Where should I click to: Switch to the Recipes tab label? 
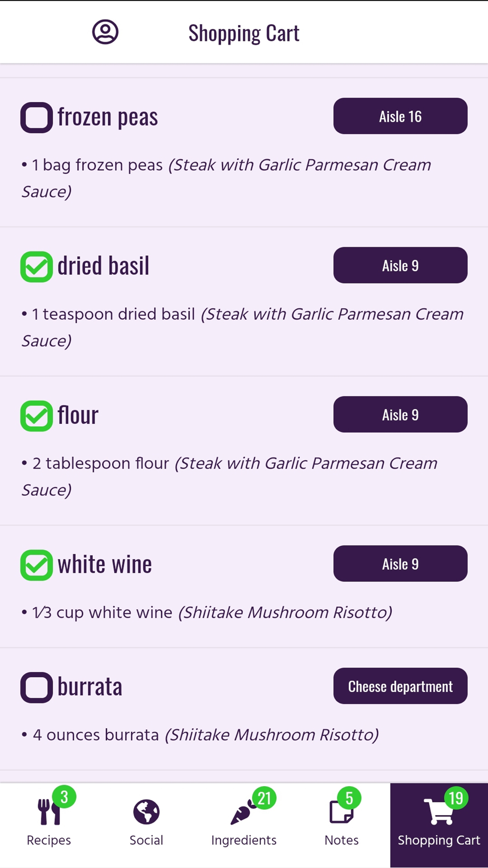point(49,840)
